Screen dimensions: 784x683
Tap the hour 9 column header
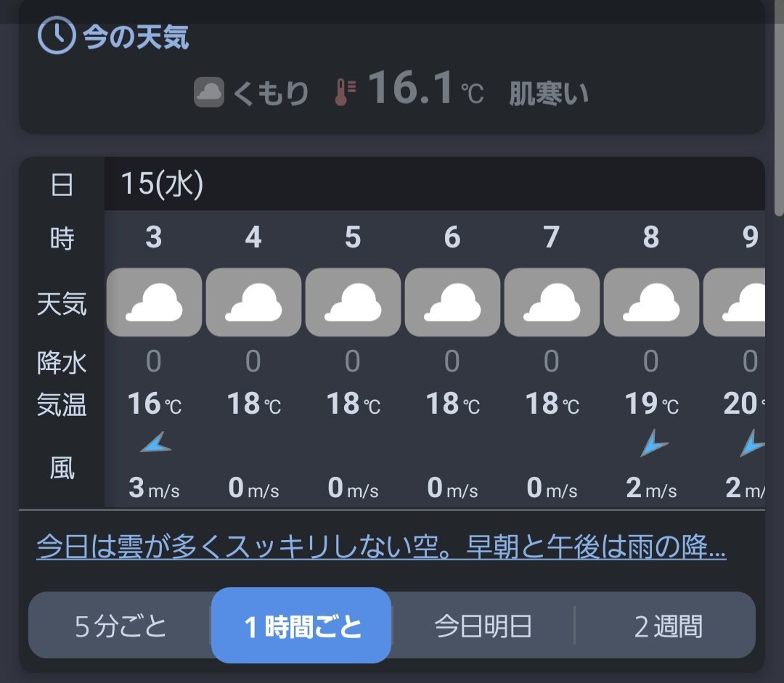(x=751, y=237)
